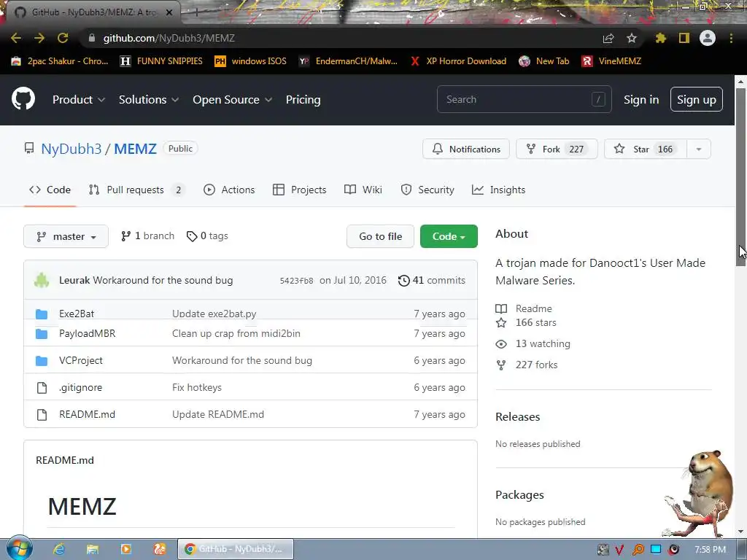Click the Notifications bell button
The image size is (747, 560).
coord(466,149)
